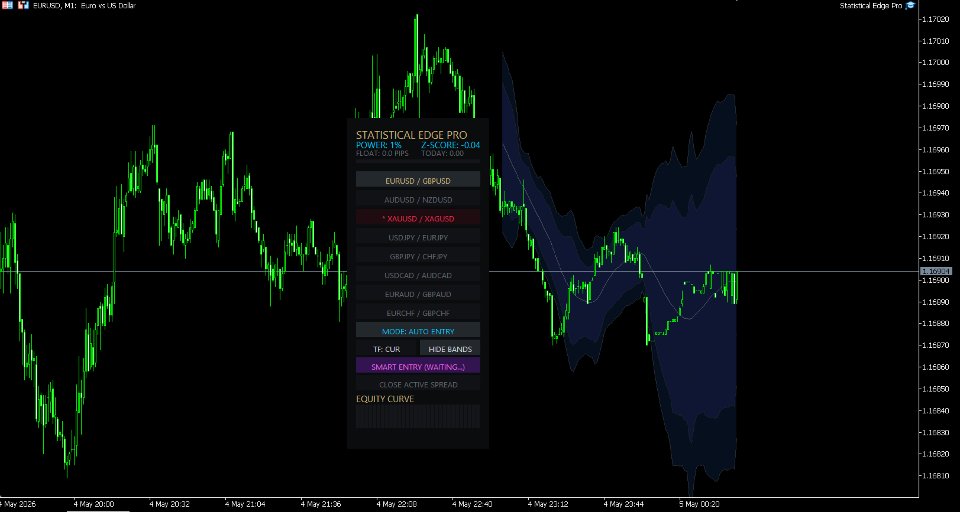Click the current price tag on price axis
Viewport: 960px width, 512px height.
coord(937,271)
